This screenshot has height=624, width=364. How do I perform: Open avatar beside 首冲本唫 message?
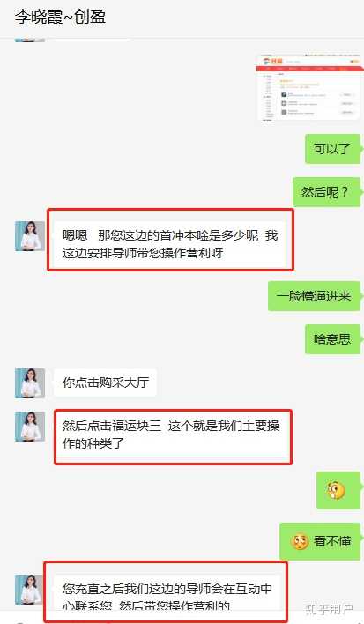click(30, 236)
